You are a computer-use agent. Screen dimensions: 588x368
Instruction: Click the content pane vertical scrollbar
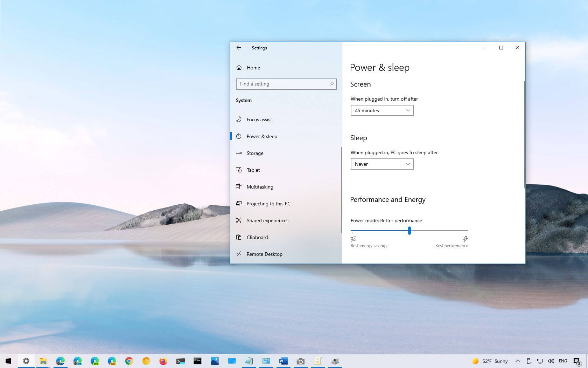click(x=524, y=135)
